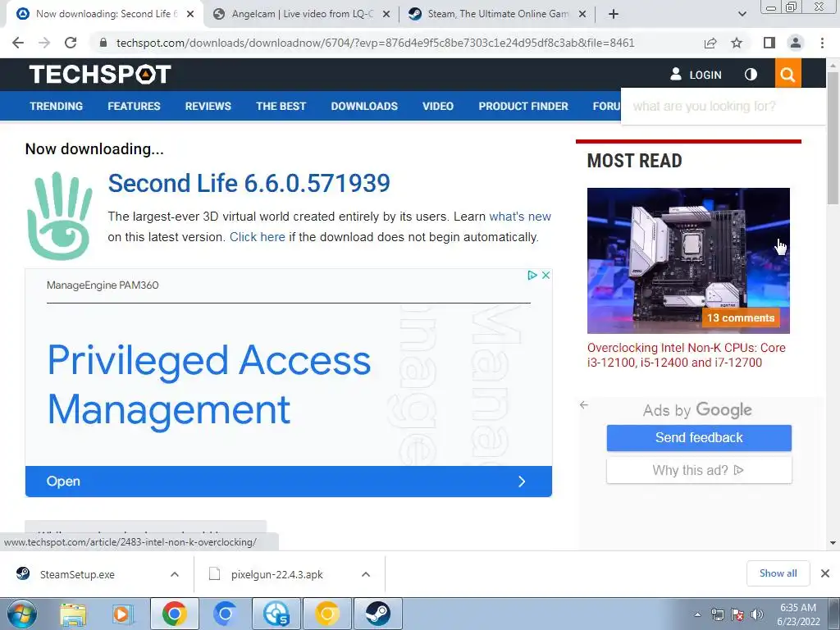This screenshot has height=630, width=840.
Task: Open Windows Explorer from taskbar
Action: 73,614
